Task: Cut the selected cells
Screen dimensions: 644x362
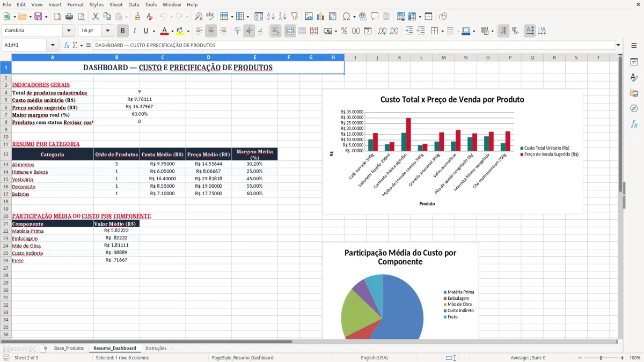Action: coord(95,17)
